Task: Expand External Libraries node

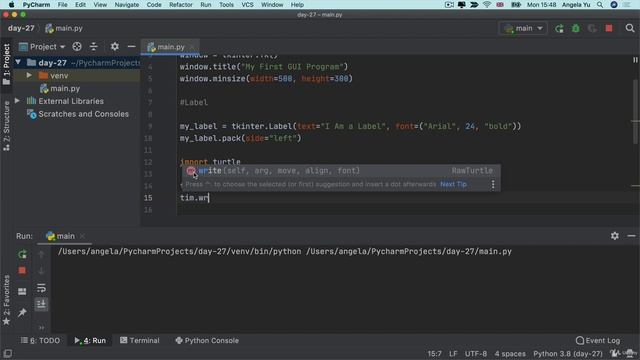Action: point(17,101)
